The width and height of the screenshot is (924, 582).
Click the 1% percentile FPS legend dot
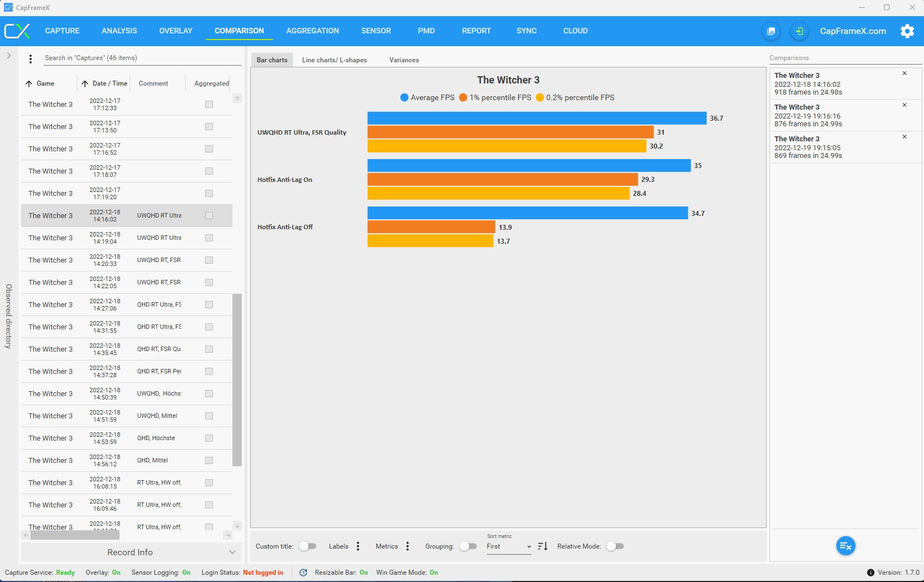click(x=463, y=97)
